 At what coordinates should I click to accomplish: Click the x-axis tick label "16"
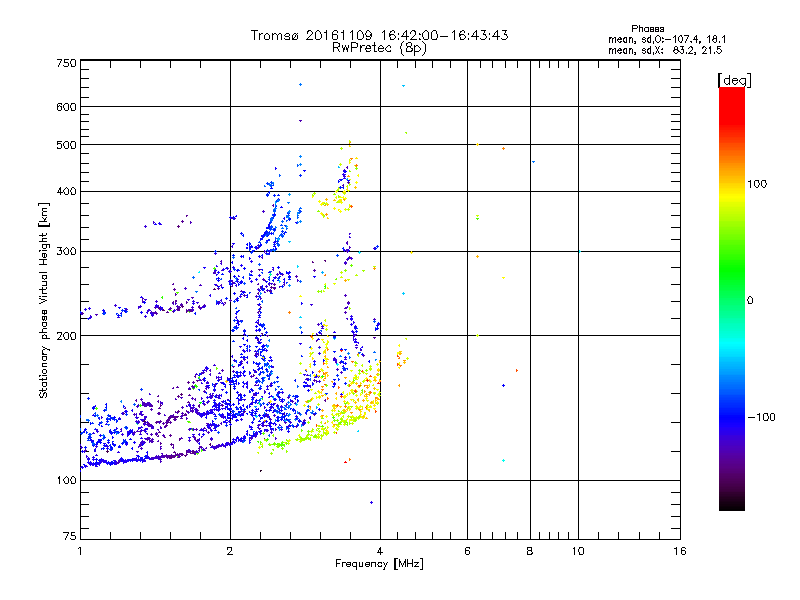tap(680, 551)
